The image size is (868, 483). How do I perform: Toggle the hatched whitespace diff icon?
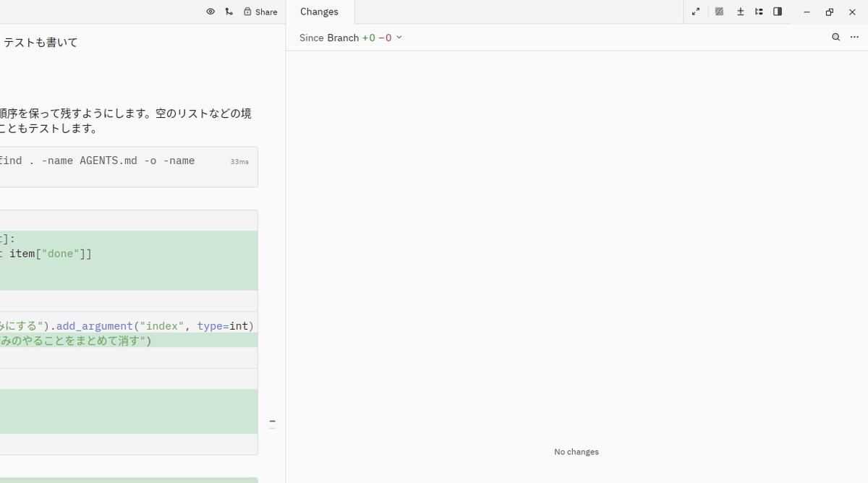719,12
